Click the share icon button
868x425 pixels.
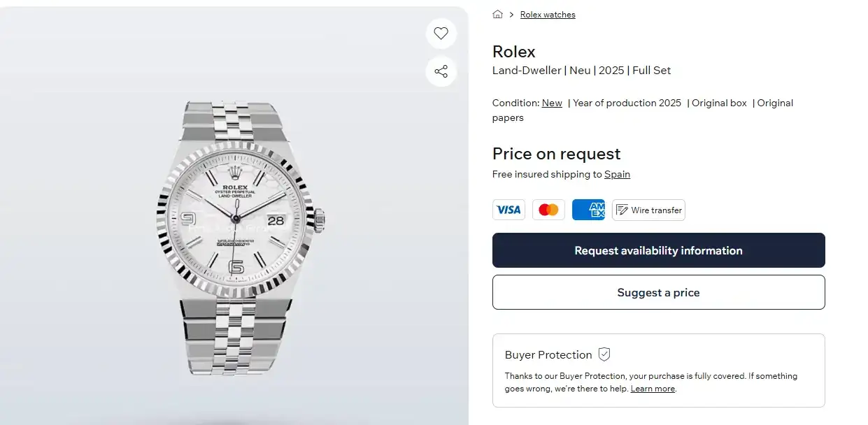coord(441,71)
